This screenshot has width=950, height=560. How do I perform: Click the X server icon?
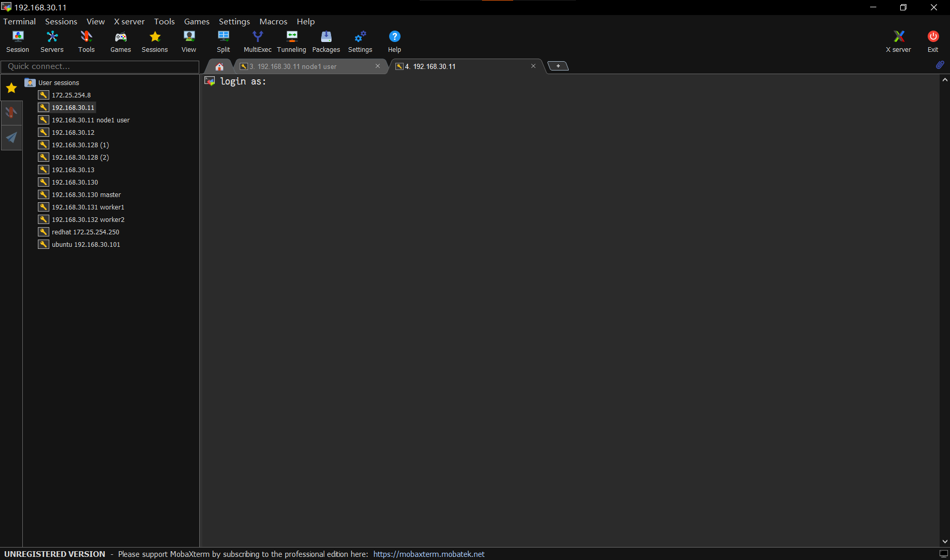click(898, 41)
